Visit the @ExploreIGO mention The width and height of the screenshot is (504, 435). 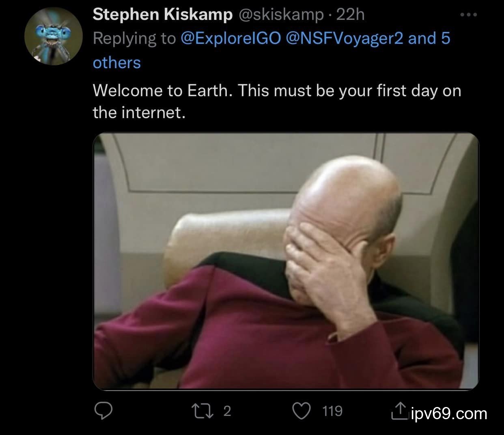[230, 39]
